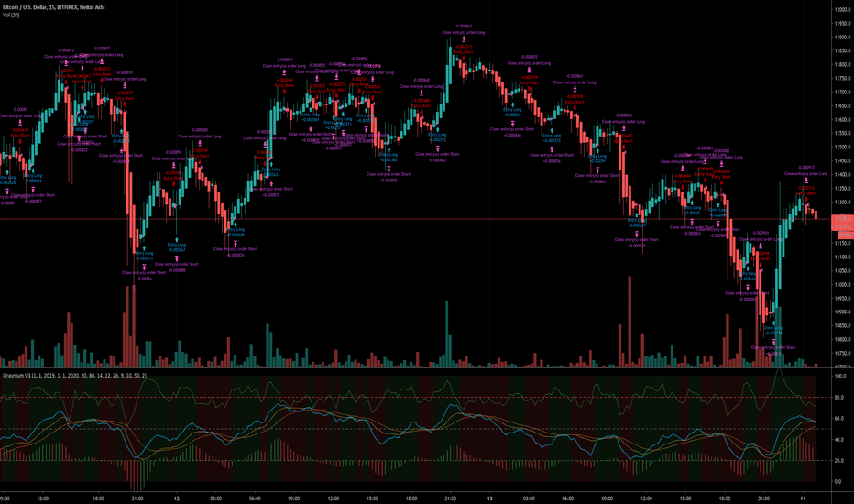This screenshot has height=504, width=854.
Task: Click the 100.0 oscillator scale label
Action: click(840, 376)
